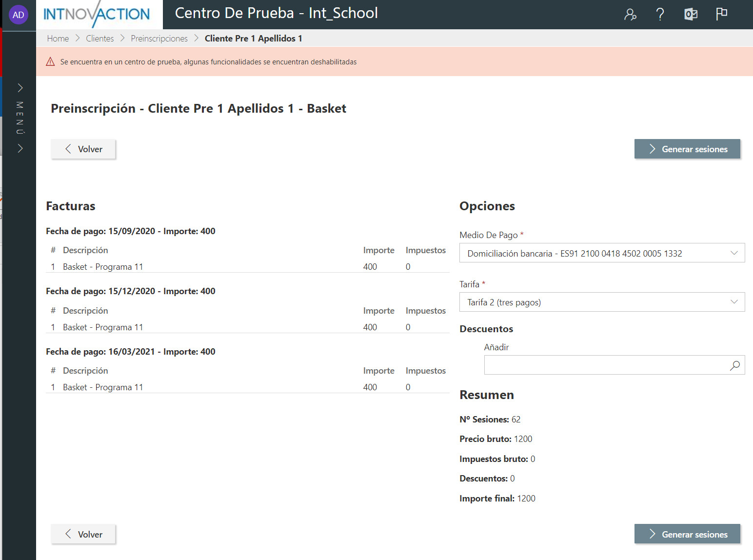Click Importe final: 1200 summary line
This screenshot has width=753, height=560.
(497, 499)
